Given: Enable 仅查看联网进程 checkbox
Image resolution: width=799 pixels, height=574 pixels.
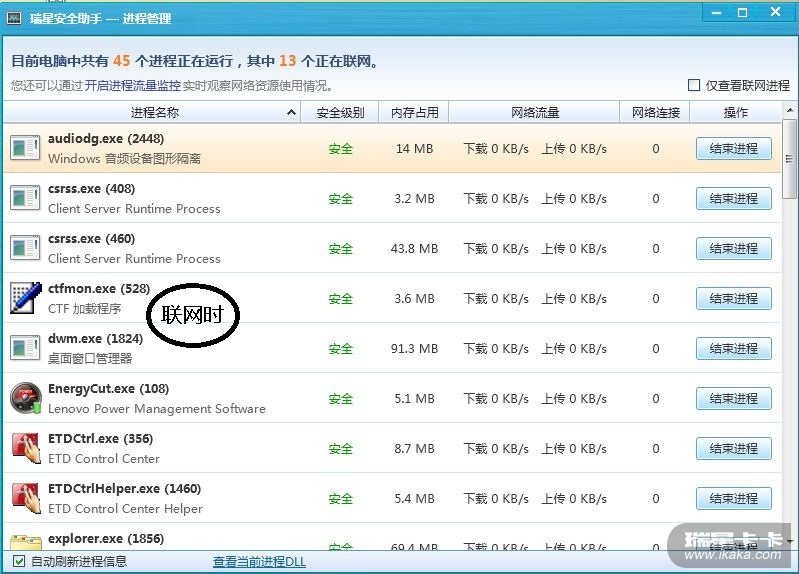Looking at the screenshot, I should pyautogui.click(x=694, y=85).
